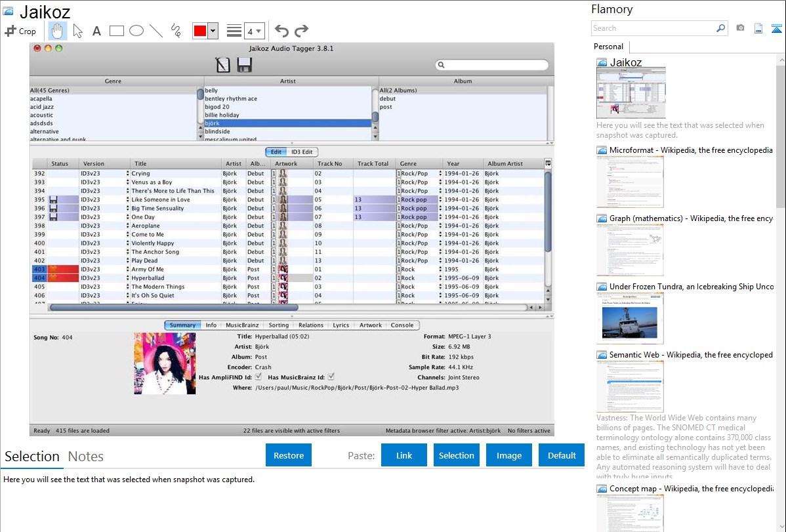
Task: Open the line width dropdown showing 4
Action: [x=254, y=31]
